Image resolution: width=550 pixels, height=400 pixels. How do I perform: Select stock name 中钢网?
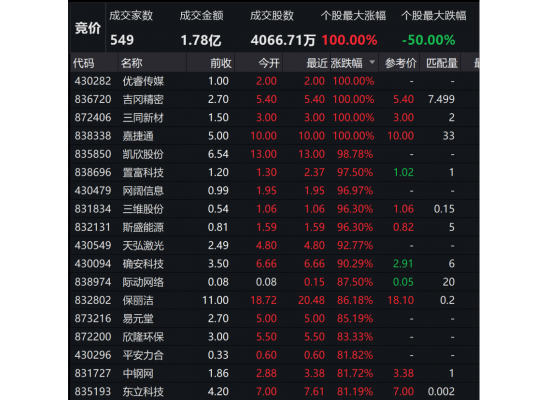pyautogui.click(x=138, y=373)
